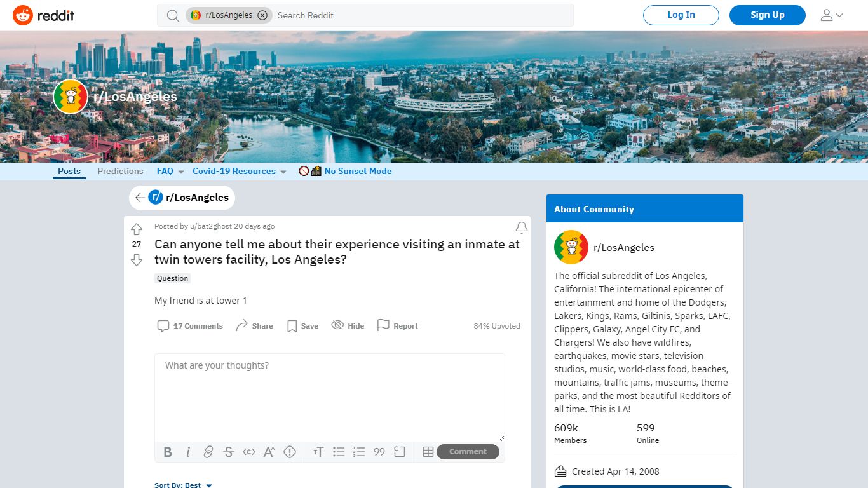Save this post
Screen dimensions: 868x488
click(x=302, y=325)
